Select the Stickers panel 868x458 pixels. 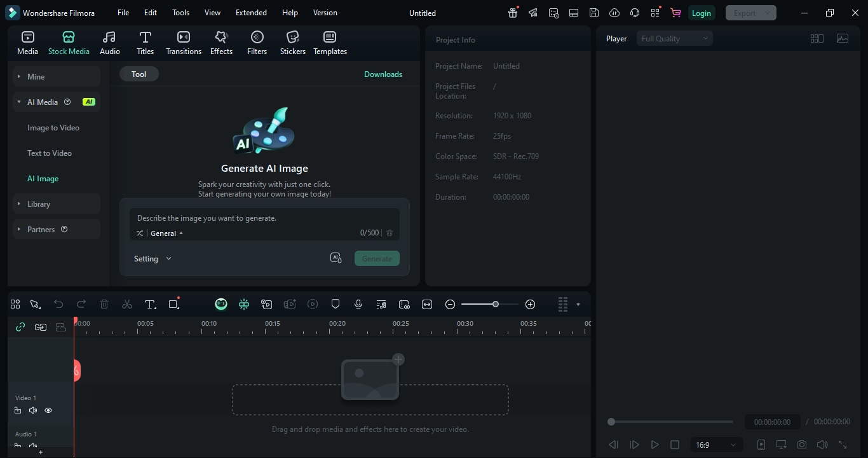click(292, 42)
